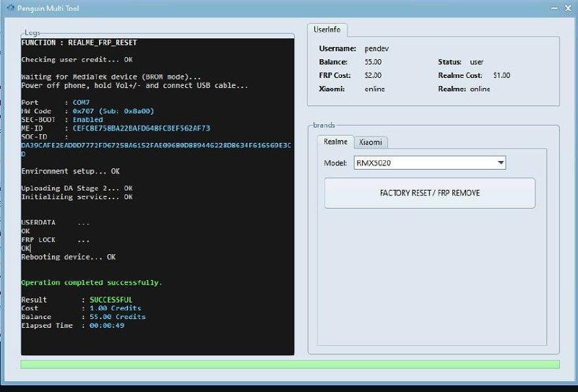Open the Model dropdown arrow
The width and height of the screenshot is (578, 392).
[501, 162]
